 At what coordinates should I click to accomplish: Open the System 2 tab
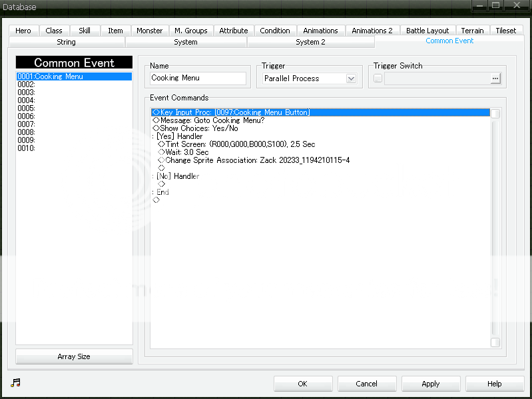point(310,42)
